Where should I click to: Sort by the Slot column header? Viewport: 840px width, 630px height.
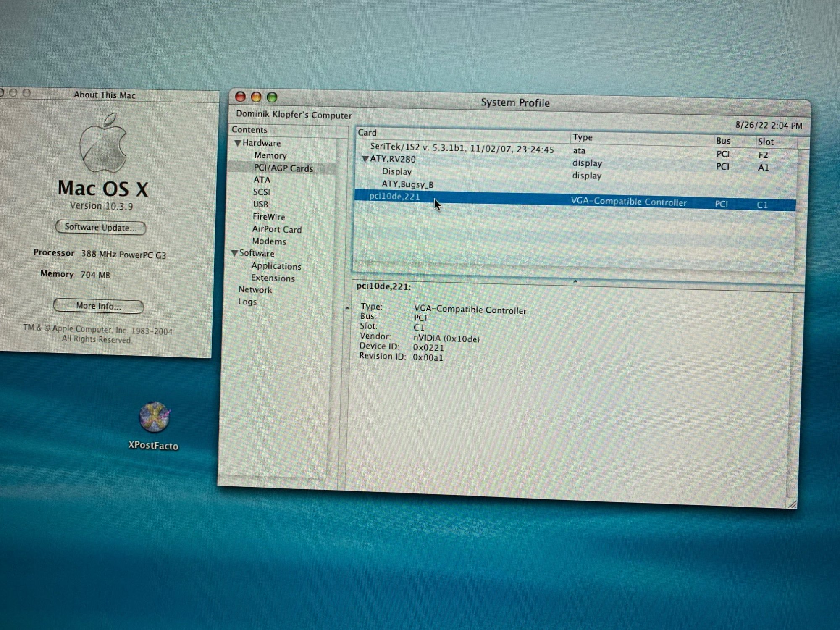pyautogui.click(x=776, y=142)
